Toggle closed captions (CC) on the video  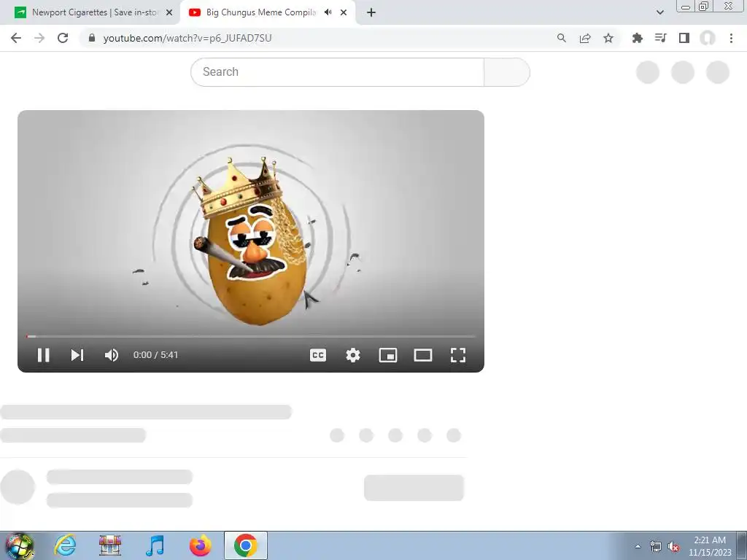pyautogui.click(x=318, y=355)
